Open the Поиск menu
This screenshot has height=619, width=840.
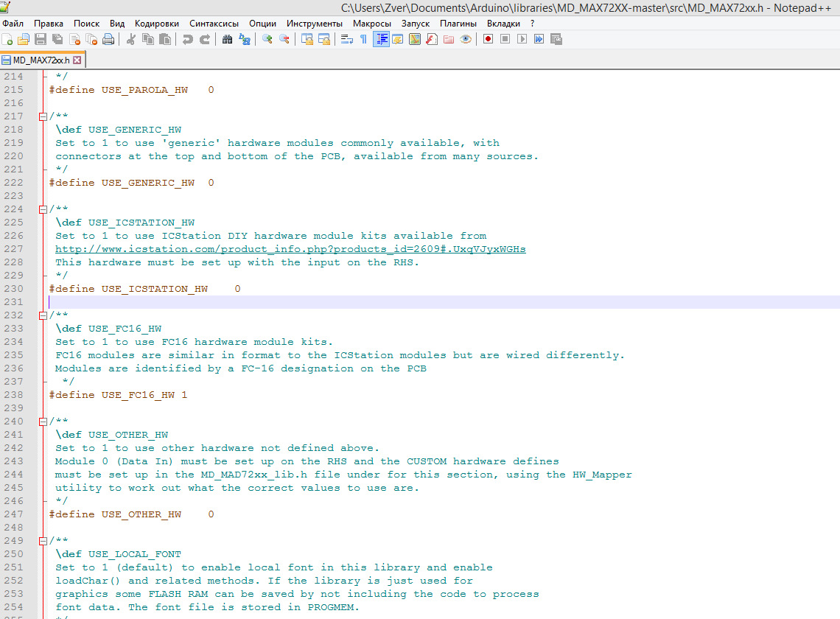coord(87,24)
